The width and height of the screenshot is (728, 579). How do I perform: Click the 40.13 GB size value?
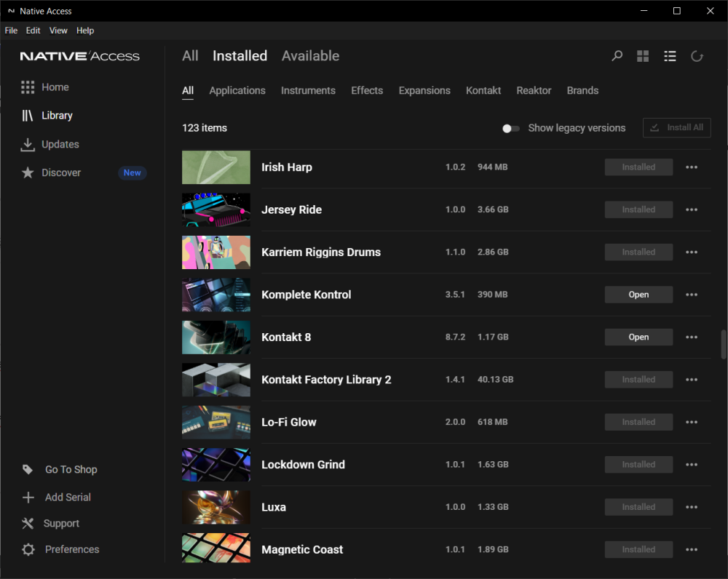click(x=495, y=380)
